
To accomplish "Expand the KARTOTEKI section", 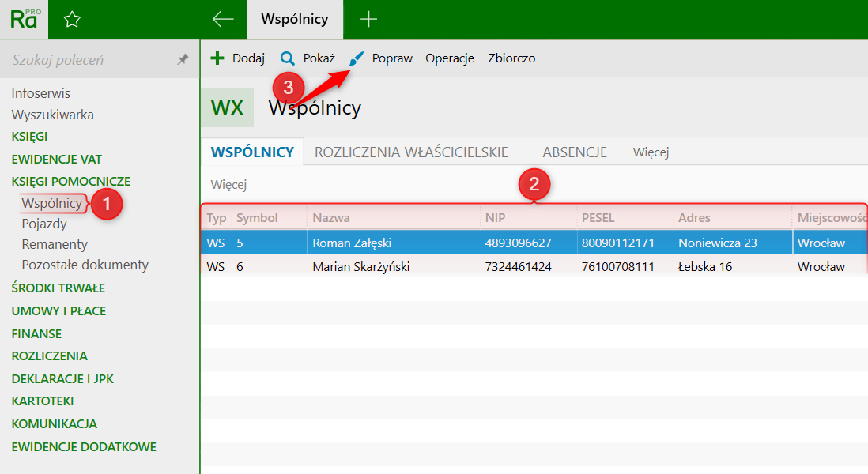I will 43,401.
